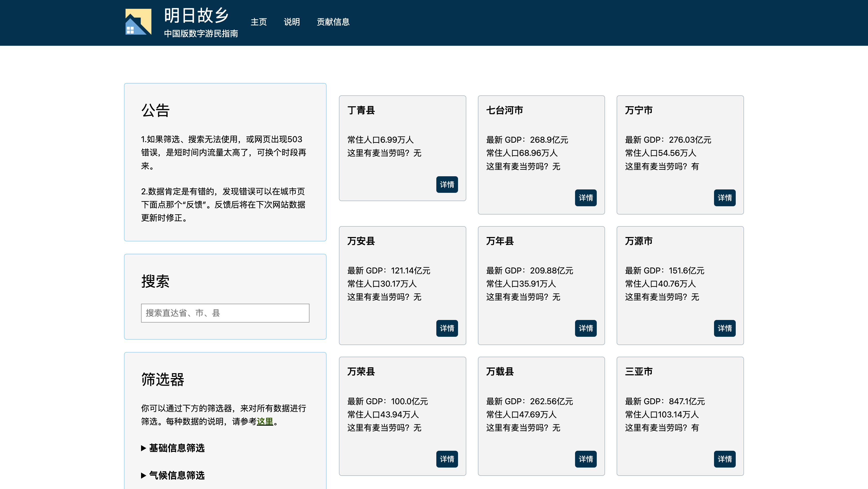This screenshot has width=868, height=489.
Task: View 详情 of 万宁市
Action: [x=724, y=197]
